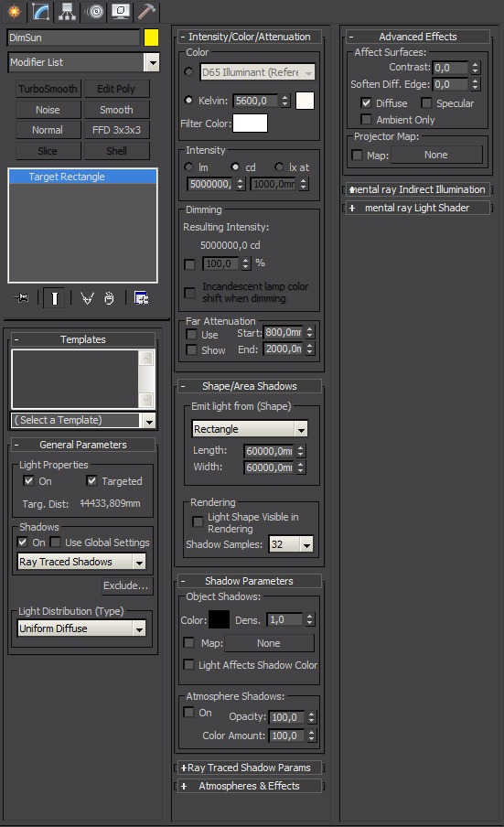Click Projector Map None button
The width and height of the screenshot is (504, 827).
click(x=436, y=155)
